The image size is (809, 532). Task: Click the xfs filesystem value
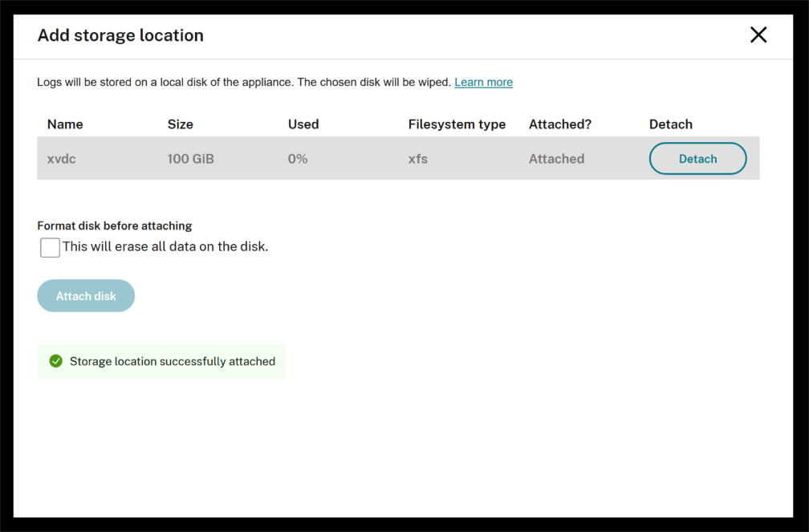(417, 159)
